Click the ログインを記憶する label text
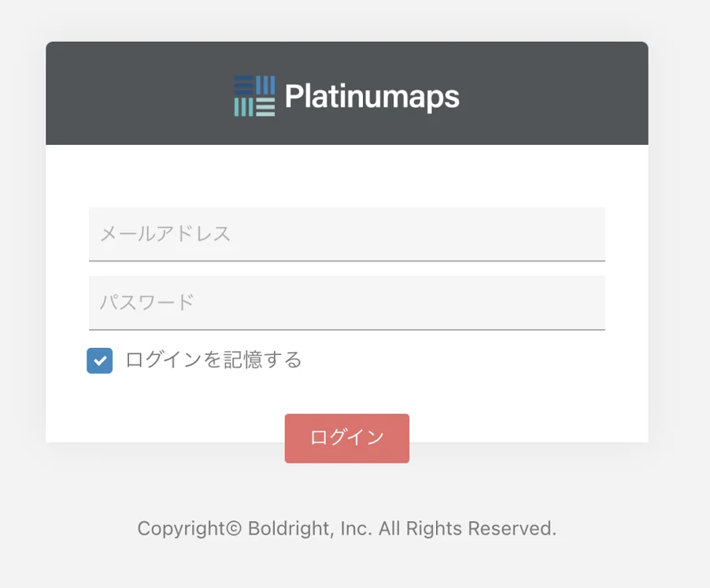The height and width of the screenshot is (588, 710). (213, 361)
